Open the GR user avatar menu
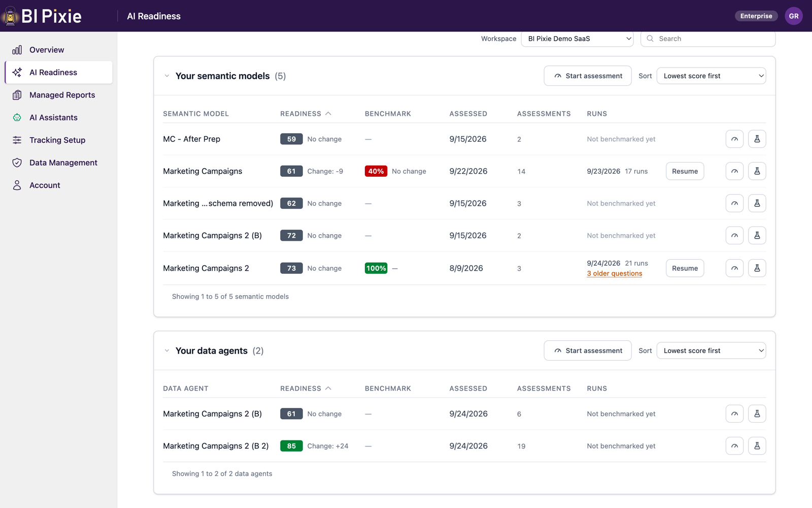The height and width of the screenshot is (508, 812). point(794,16)
